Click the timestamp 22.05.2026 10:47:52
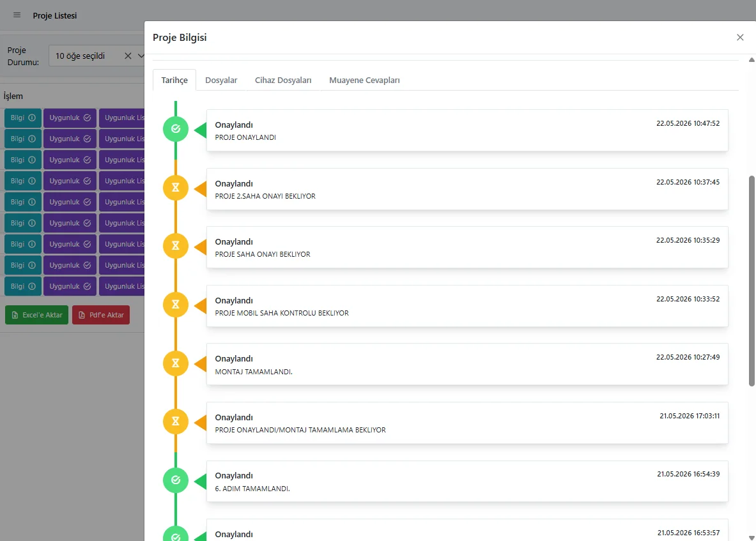This screenshot has width=756, height=541. [688, 123]
